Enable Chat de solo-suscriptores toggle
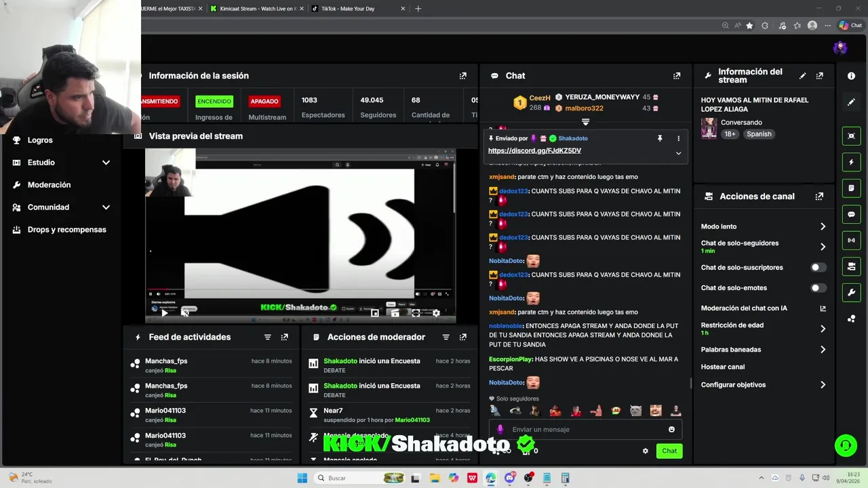This screenshot has height=488, width=868. point(818,268)
